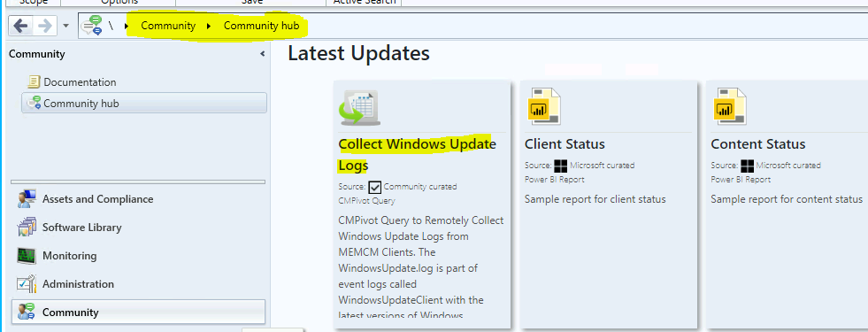Click the Assets and Compliance workspace icon
The height and width of the screenshot is (332, 868).
27,199
